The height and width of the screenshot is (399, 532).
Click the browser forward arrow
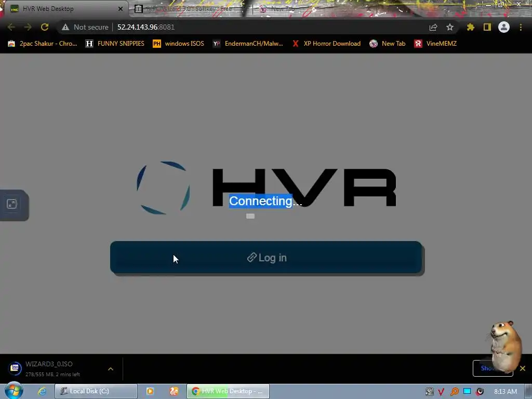(x=28, y=27)
